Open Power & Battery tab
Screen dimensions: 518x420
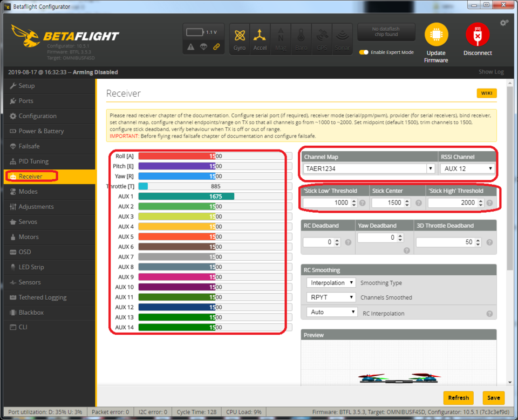pyautogui.click(x=50, y=131)
